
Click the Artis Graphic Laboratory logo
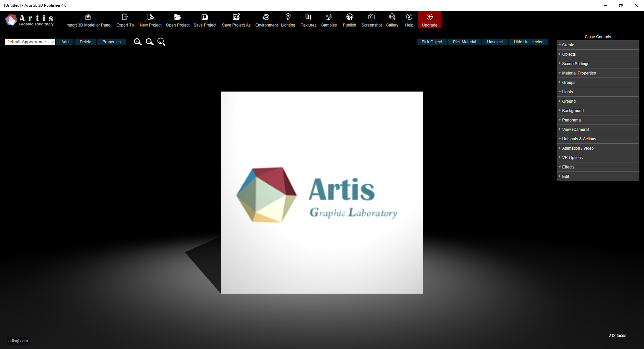(x=30, y=20)
